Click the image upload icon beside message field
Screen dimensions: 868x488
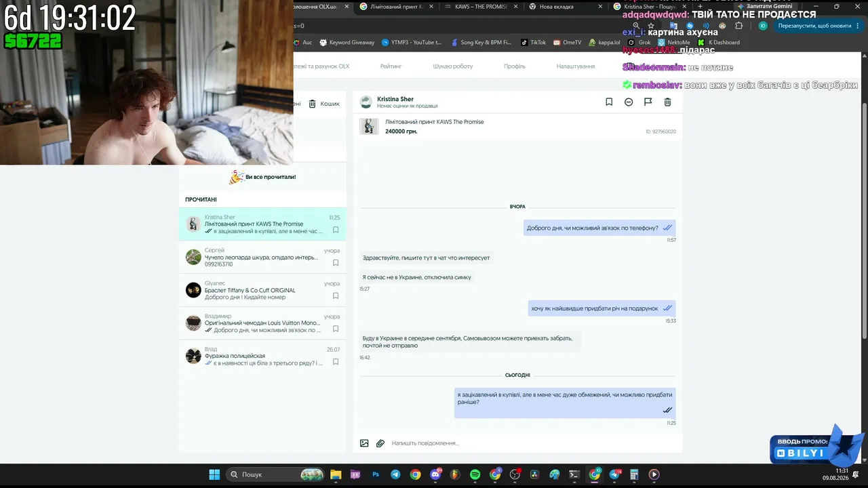click(364, 443)
